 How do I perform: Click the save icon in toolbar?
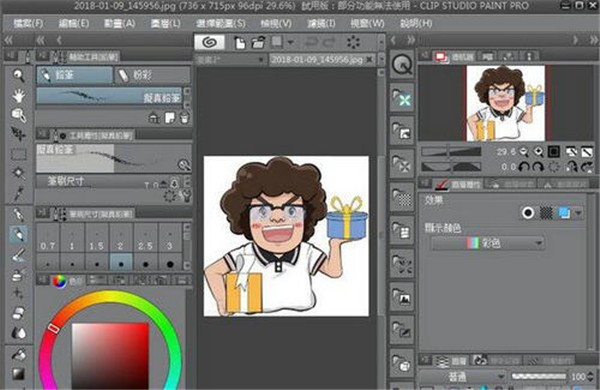pyautogui.click(x=277, y=42)
